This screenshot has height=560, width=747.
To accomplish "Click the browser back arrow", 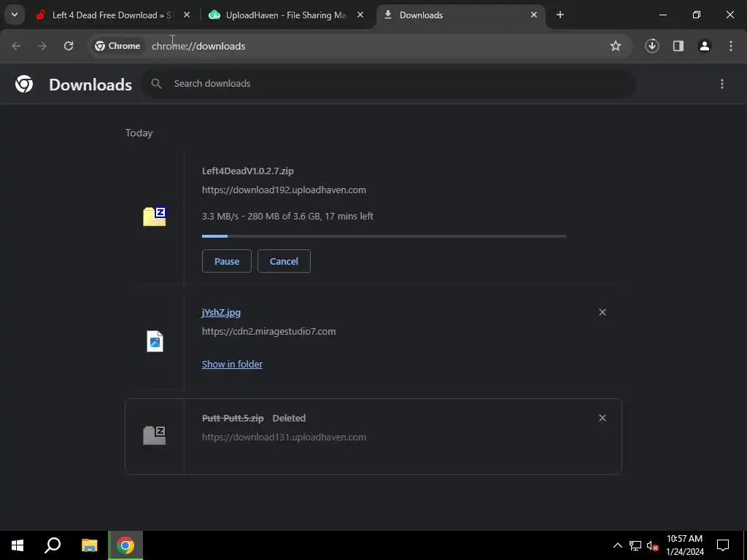I will (16, 46).
